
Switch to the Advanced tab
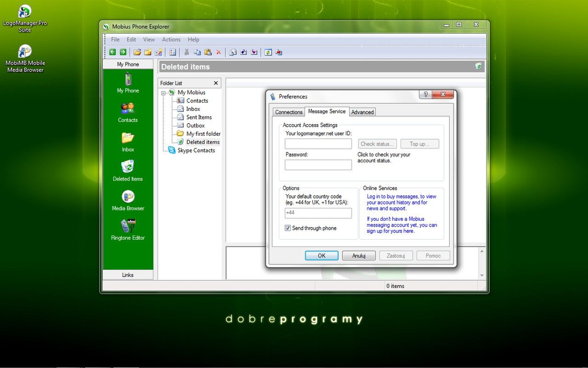362,112
